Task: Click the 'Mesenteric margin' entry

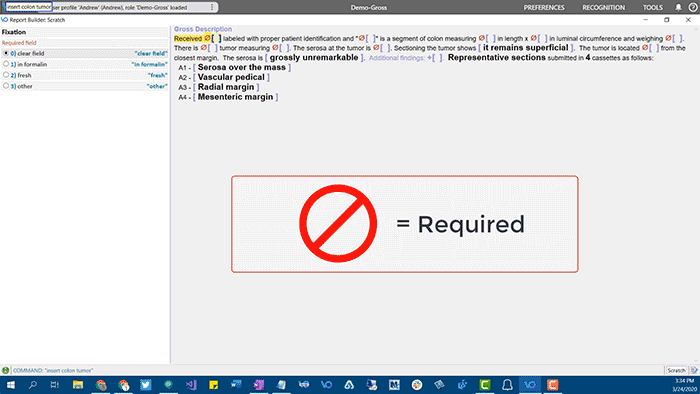Action: point(235,96)
